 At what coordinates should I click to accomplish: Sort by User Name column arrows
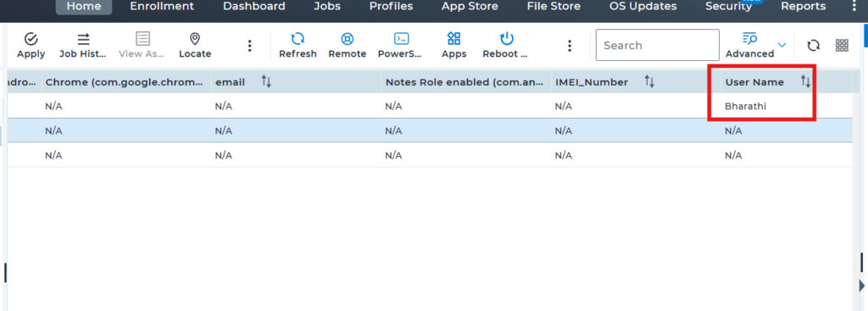tap(805, 82)
